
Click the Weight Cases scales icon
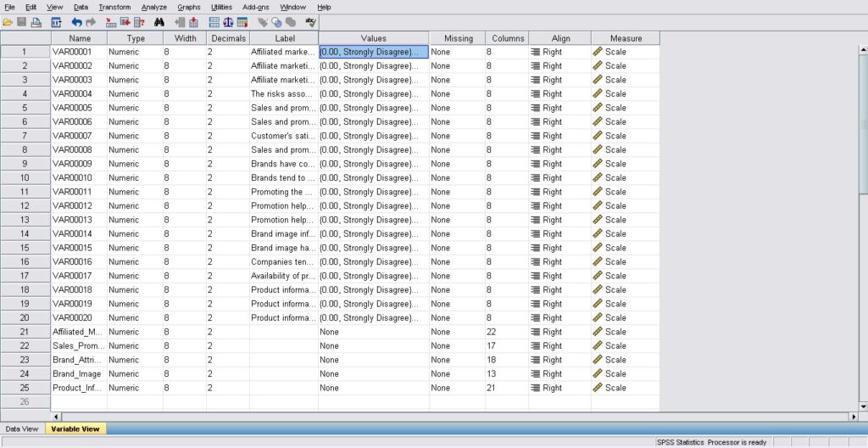pos(228,23)
